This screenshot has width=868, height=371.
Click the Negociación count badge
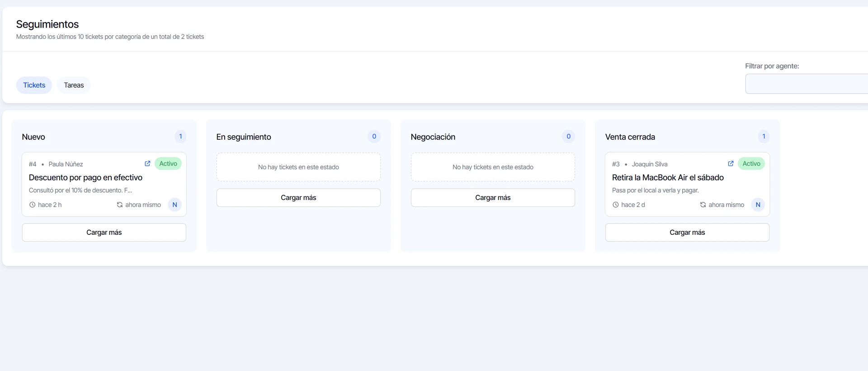pyautogui.click(x=569, y=137)
